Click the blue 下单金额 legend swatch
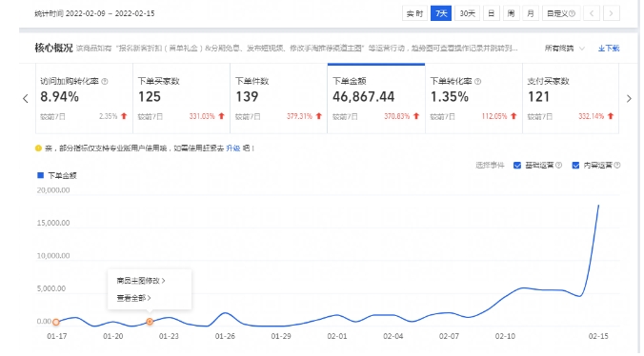This screenshot has height=356, width=644. click(x=40, y=175)
